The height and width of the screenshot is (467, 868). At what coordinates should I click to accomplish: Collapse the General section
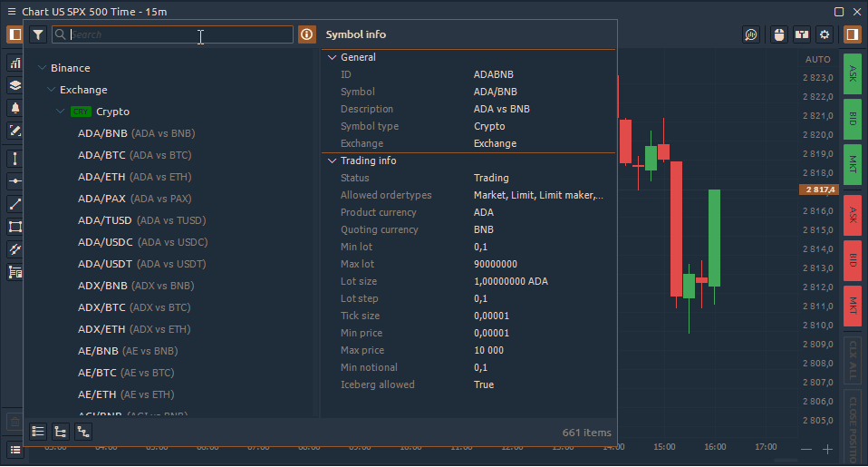pos(333,57)
